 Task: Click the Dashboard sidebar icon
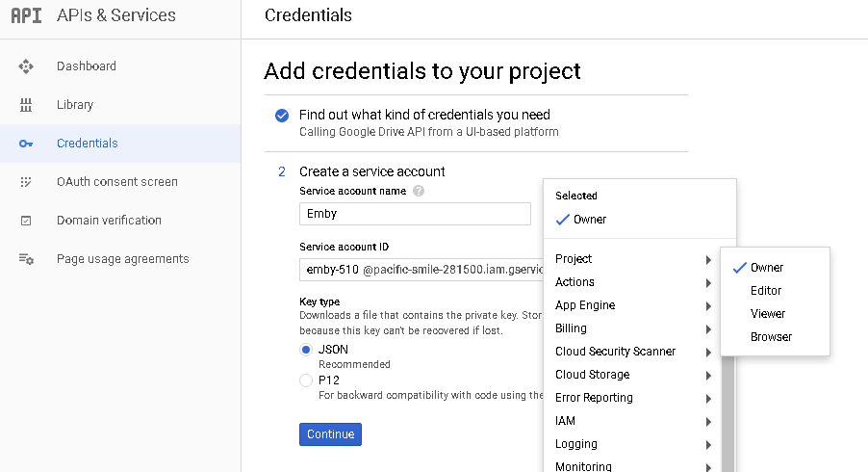[25, 66]
